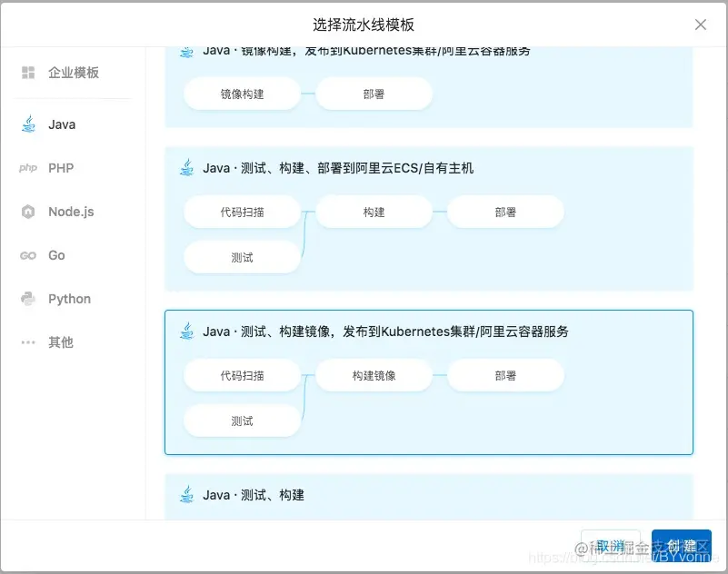Viewport: 728px width, 574px height.
Task: Click the Go gopher icon in sidebar
Action: (x=26, y=255)
